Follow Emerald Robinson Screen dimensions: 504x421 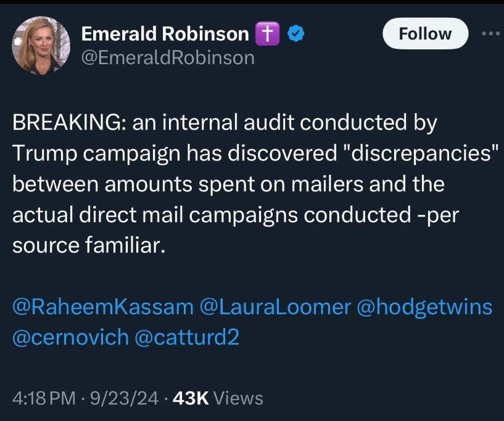(x=425, y=33)
